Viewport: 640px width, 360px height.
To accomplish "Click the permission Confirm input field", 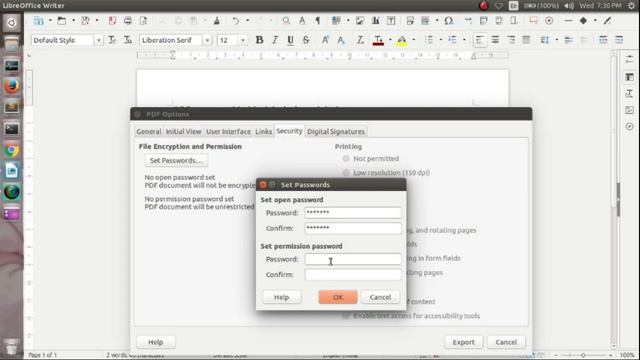I will [353, 275].
